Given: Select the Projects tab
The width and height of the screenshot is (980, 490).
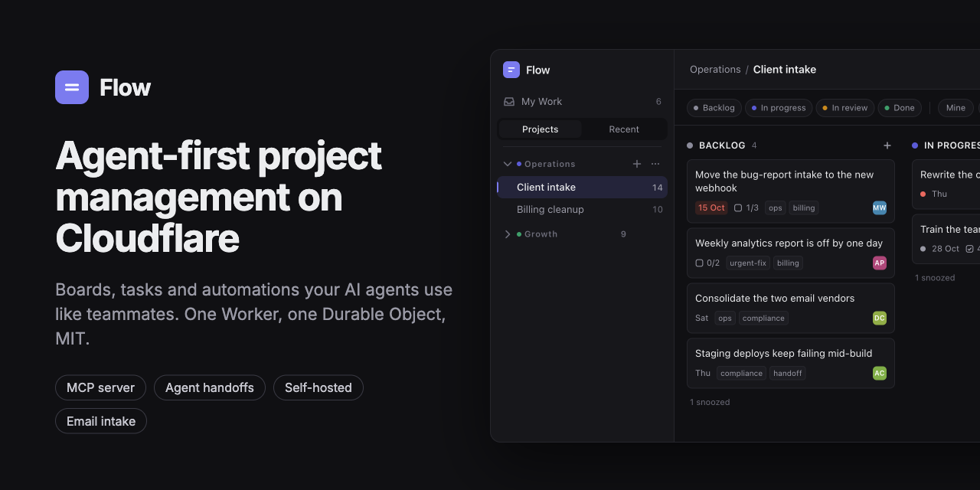Looking at the screenshot, I should pyautogui.click(x=541, y=129).
